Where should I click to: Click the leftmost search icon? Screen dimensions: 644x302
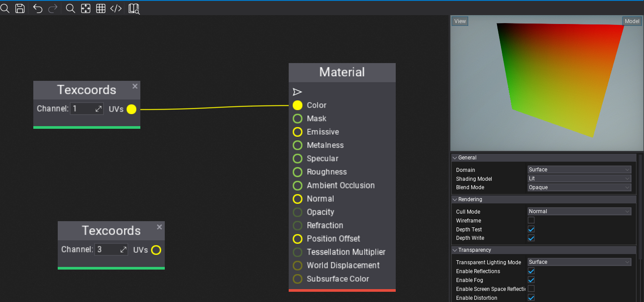click(x=5, y=8)
